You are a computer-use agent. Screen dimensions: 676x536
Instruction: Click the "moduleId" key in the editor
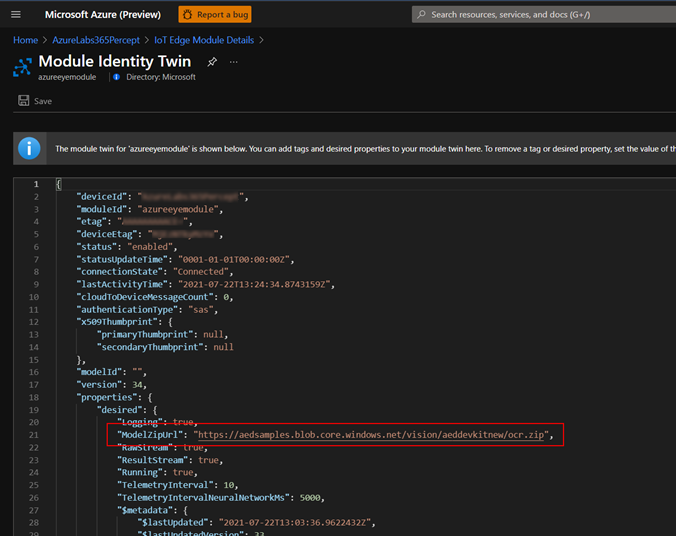click(102, 209)
